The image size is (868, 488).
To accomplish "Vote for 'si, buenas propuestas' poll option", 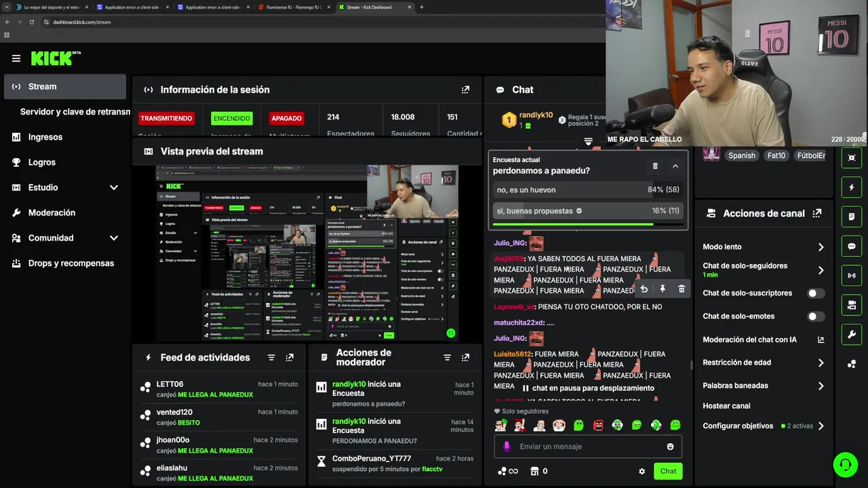I will point(587,211).
